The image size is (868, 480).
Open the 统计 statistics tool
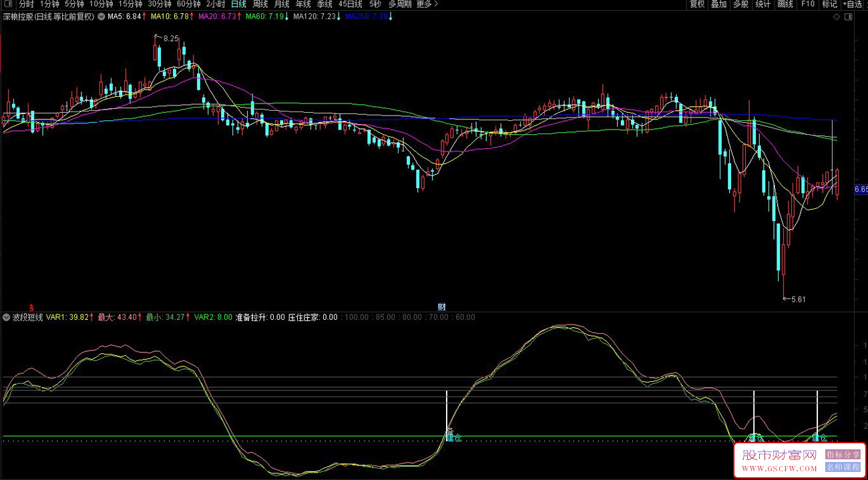(763, 4)
